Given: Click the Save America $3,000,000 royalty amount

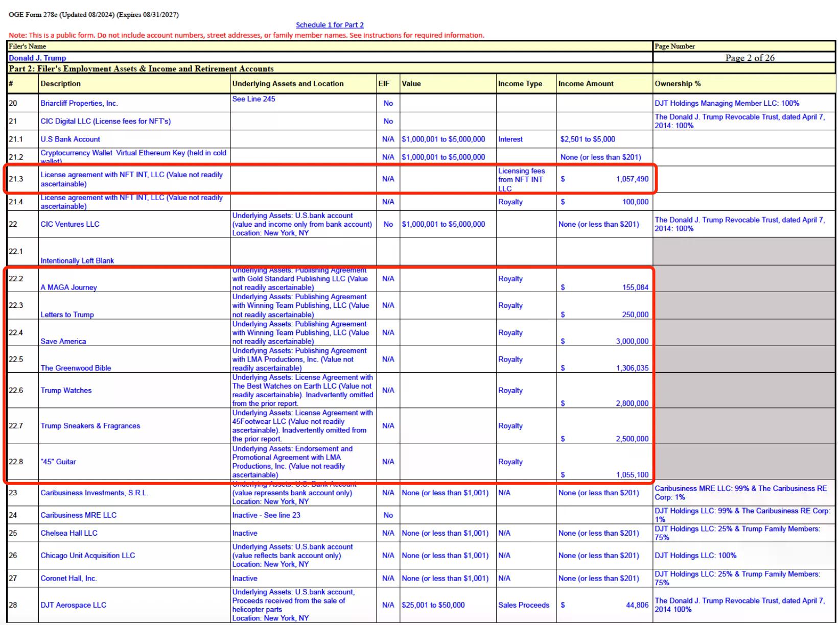Looking at the screenshot, I should pyautogui.click(x=632, y=341).
